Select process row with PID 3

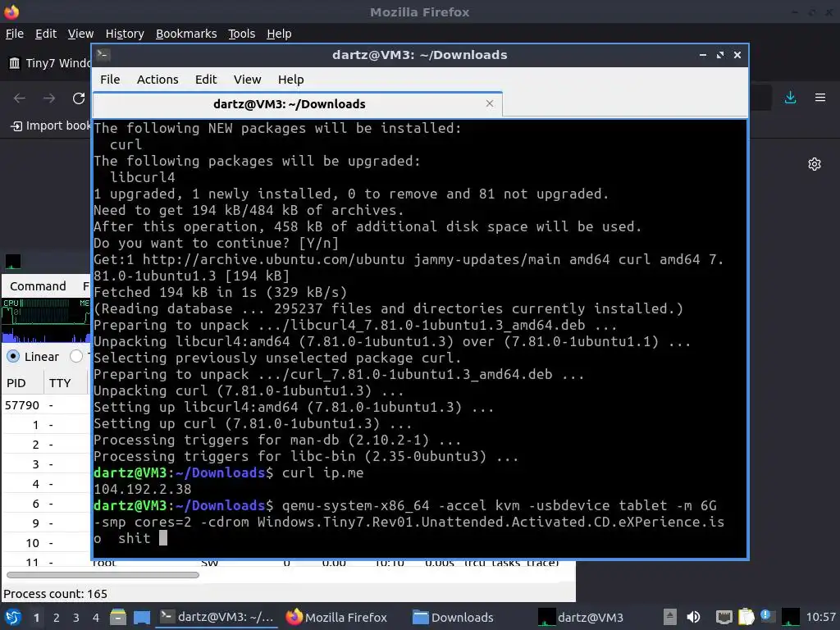pos(47,464)
